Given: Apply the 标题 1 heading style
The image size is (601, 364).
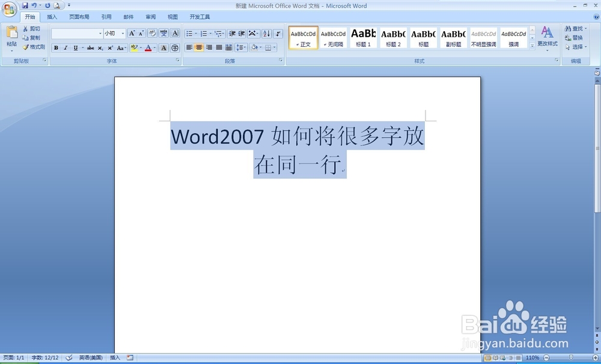Looking at the screenshot, I should pyautogui.click(x=363, y=38).
